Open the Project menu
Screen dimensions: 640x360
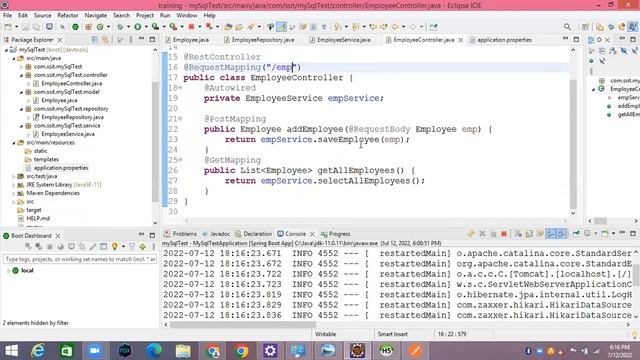144,16
